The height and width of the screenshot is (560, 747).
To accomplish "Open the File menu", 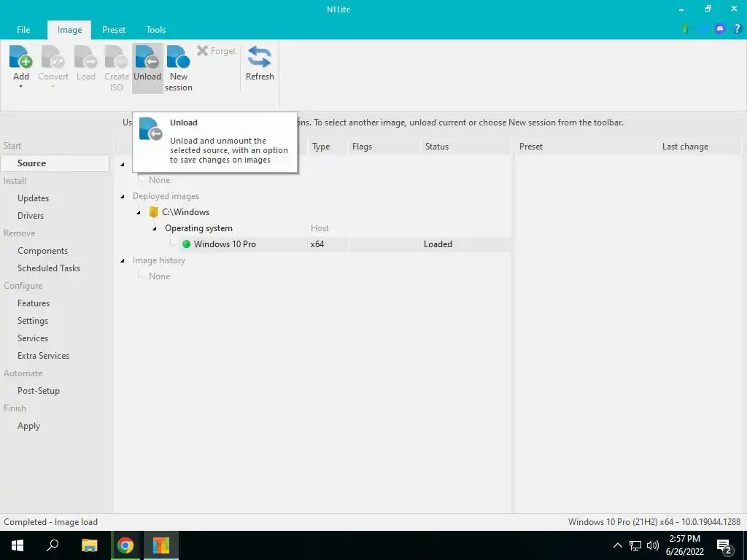I will (x=23, y=29).
